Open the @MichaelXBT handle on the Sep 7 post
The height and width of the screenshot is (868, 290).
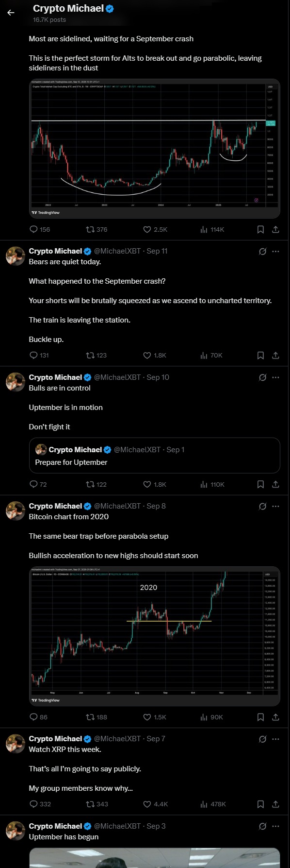click(x=117, y=738)
